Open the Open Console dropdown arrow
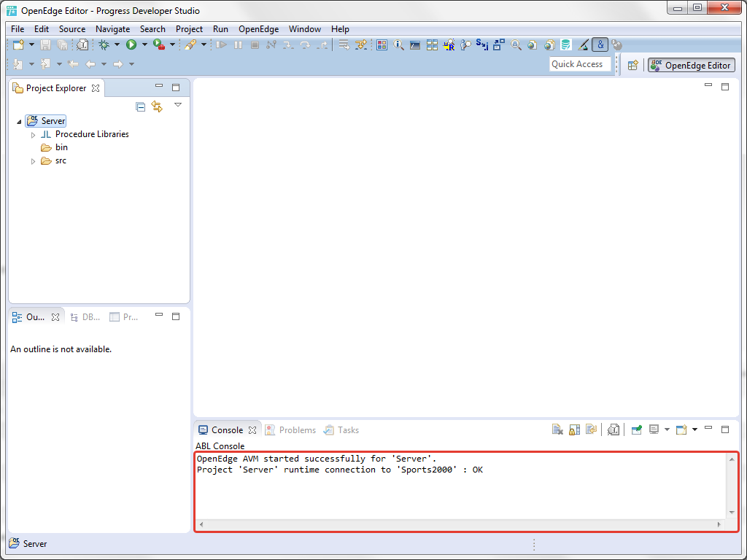This screenshot has width=747, height=560. click(694, 429)
